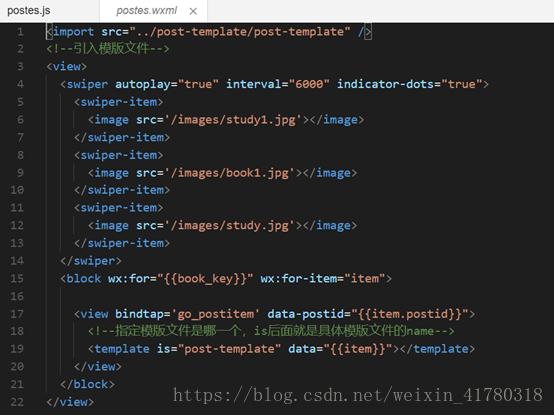
Task: Click line number 22 in gutter
Action: click(17, 402)
